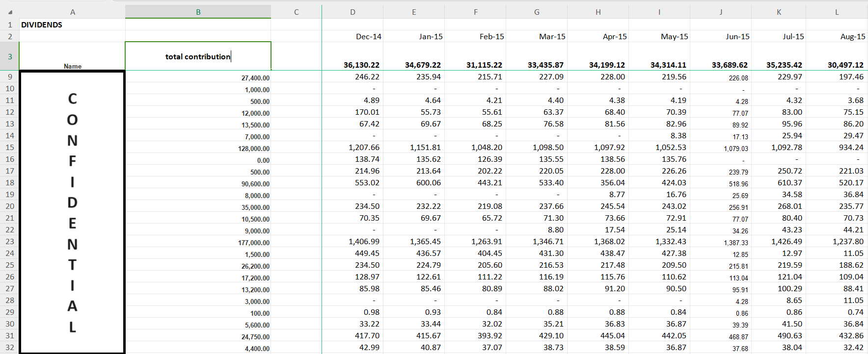Select column C header
This screenshot has width=868, height=354.
point(297,12)
